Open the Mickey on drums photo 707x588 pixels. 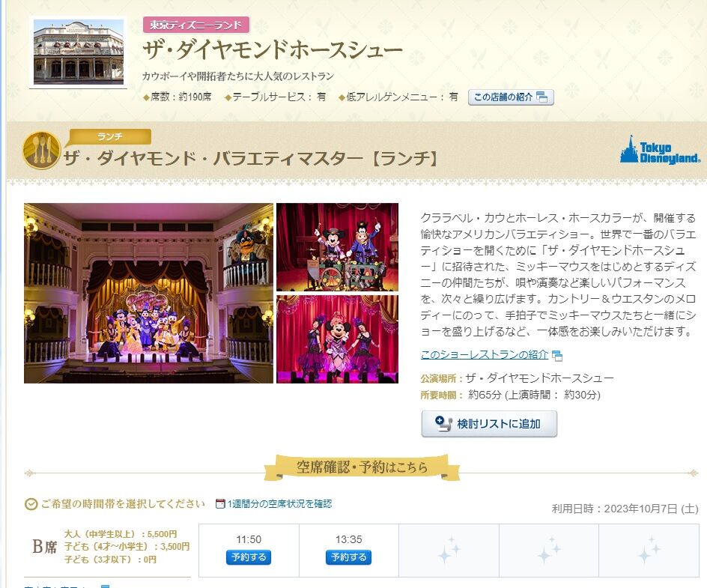(337, 247)
